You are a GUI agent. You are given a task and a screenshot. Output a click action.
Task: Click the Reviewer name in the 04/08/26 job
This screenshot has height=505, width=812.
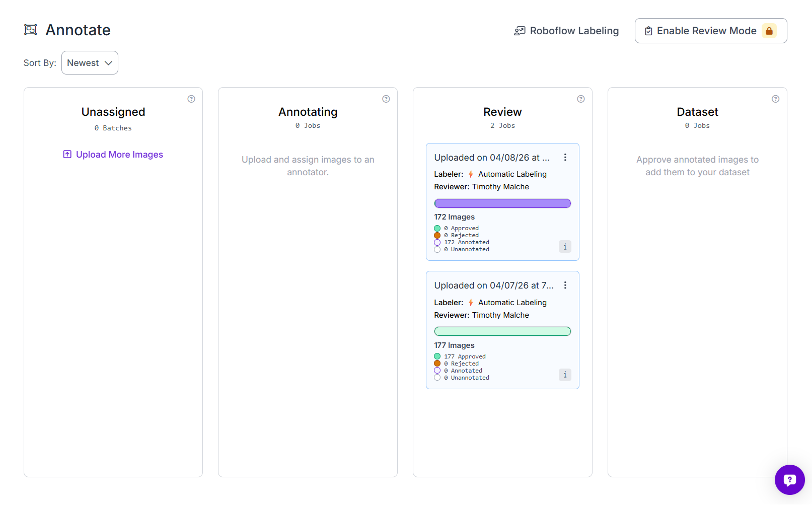pos(500,187)
